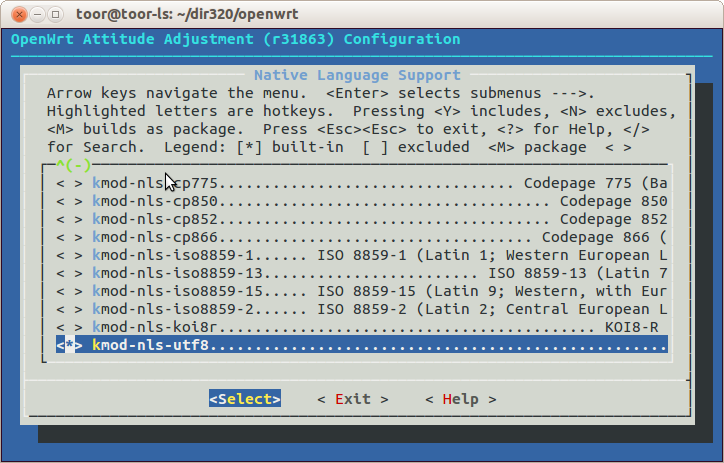The height and width of the screenshot is (463, 724).
Task: Toggle the kmod-nls-iso8859-13 selection brackets
Action: (69, 273)
